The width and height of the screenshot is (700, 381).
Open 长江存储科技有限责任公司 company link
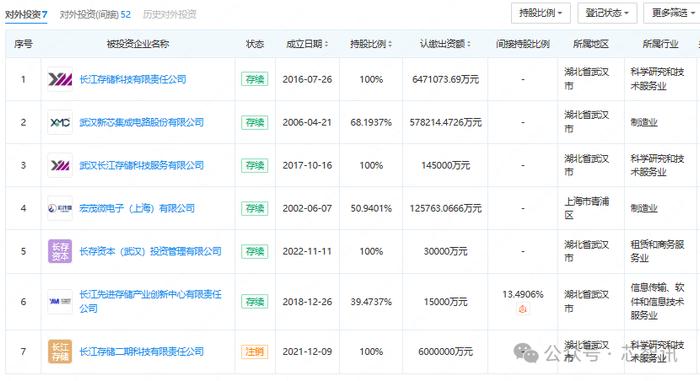click(133, 80)
